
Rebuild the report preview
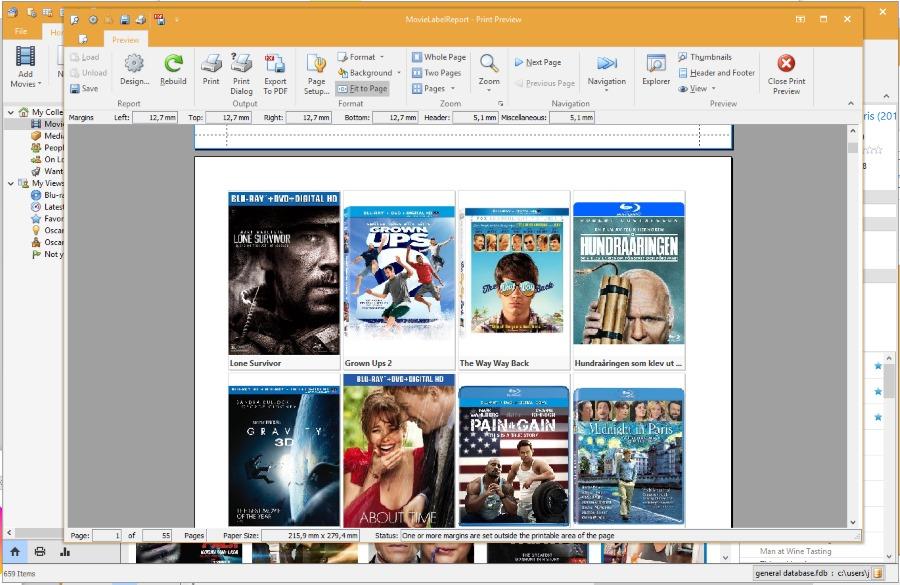[173, 69]
